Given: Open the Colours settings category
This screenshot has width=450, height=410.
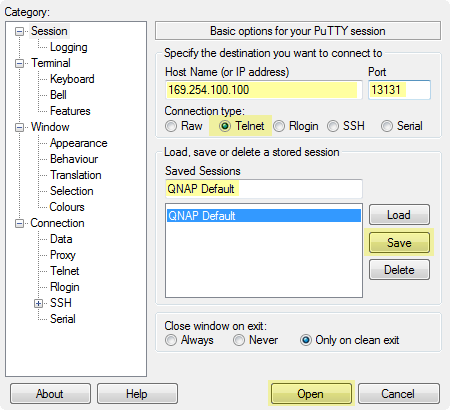Looking at the screenshot, I should 67,207.
